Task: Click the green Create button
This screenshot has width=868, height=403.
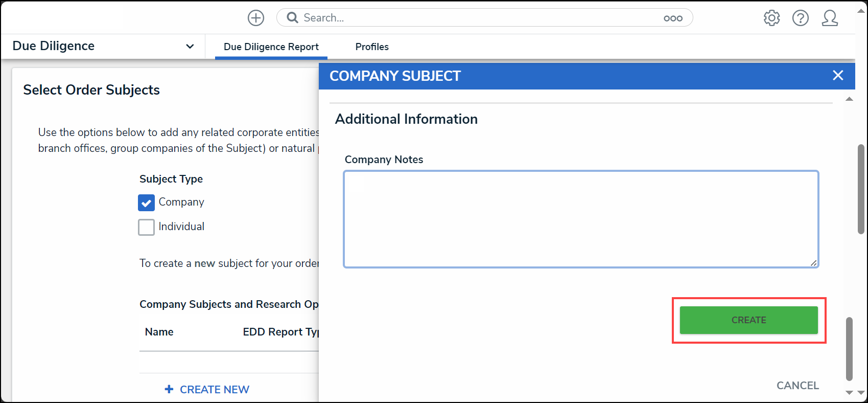Action: click(748, 320)
